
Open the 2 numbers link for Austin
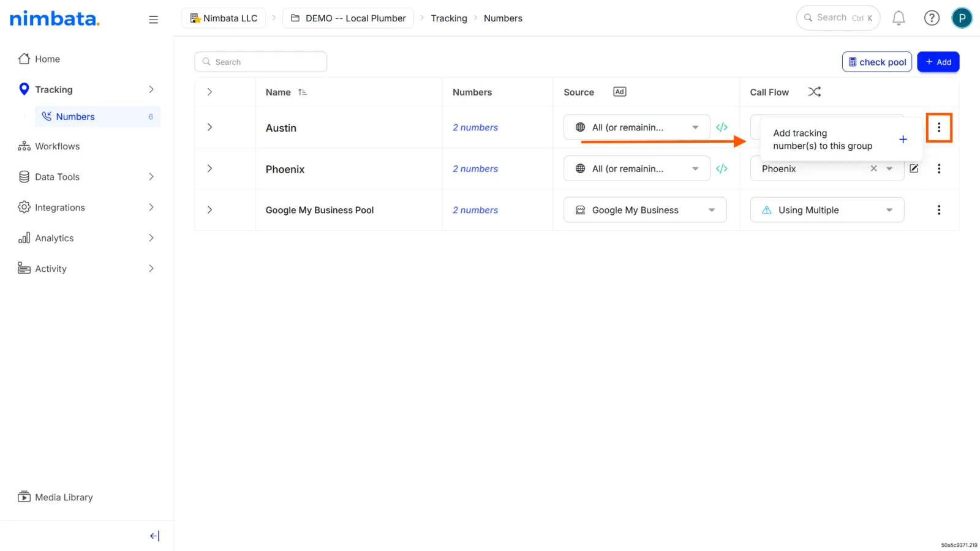475,127
